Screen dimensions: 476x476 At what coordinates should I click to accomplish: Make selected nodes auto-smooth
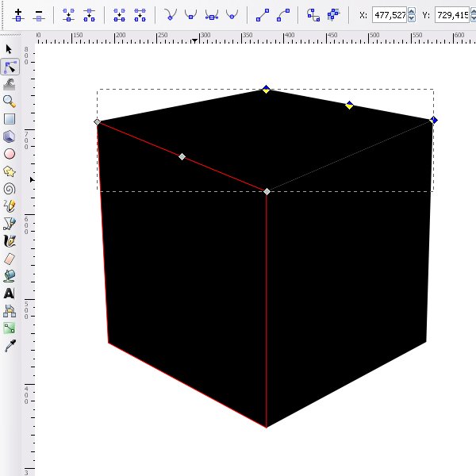tap(232, 14)
